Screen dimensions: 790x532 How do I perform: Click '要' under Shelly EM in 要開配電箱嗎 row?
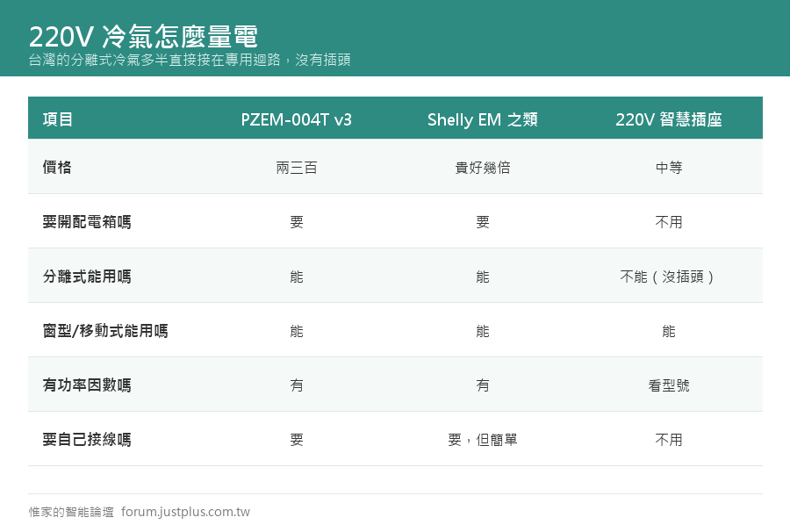pyautogui.click(x=483, y=221)
